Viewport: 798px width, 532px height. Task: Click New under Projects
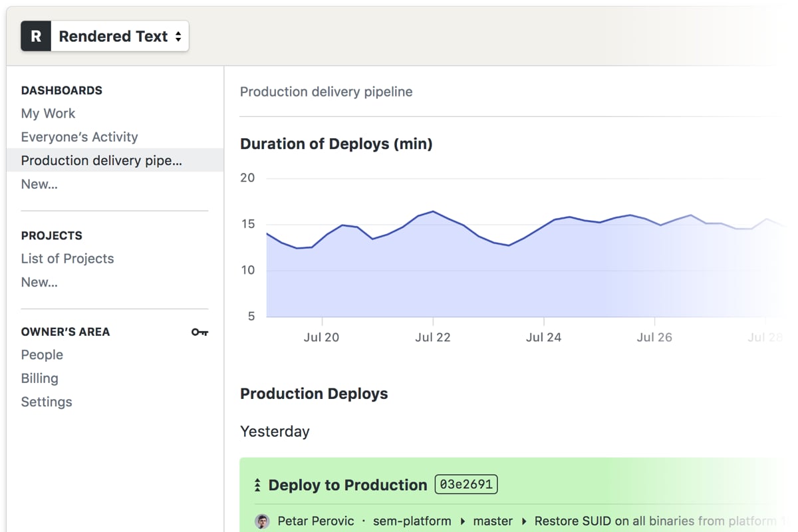[x=39, y=282]
